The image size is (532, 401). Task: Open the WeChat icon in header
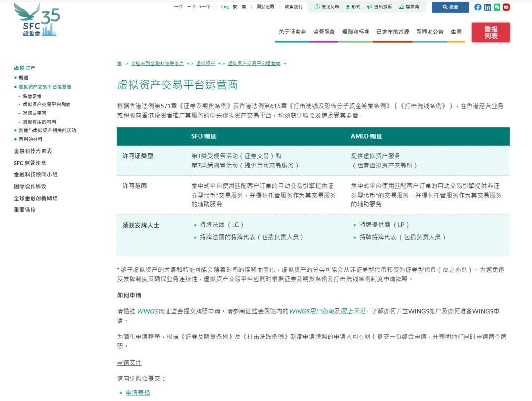[497, 7]
